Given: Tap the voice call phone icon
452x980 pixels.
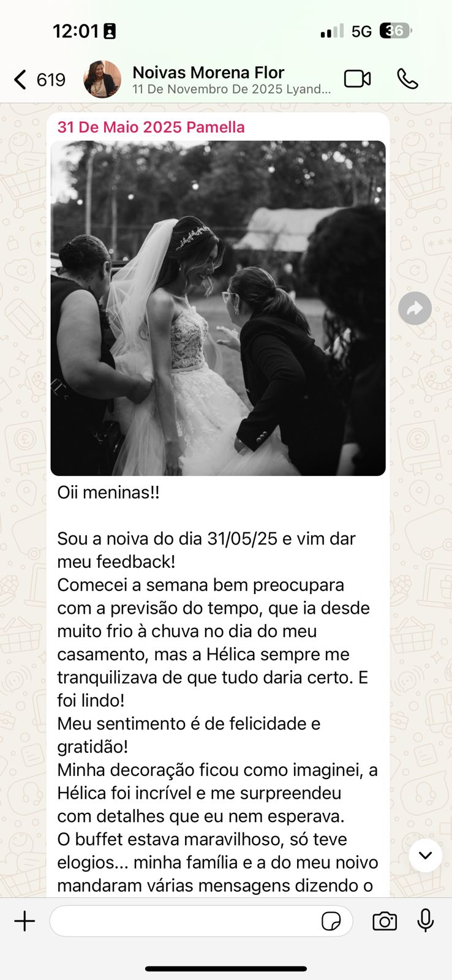Looking at the screenshot, I should (x=407, y=79).
